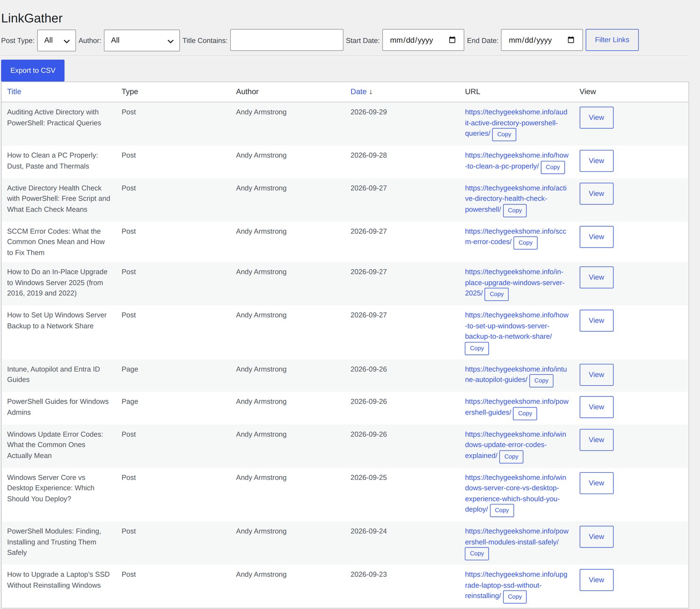Open the intune-autopilot-guides page link

[516, 374]
